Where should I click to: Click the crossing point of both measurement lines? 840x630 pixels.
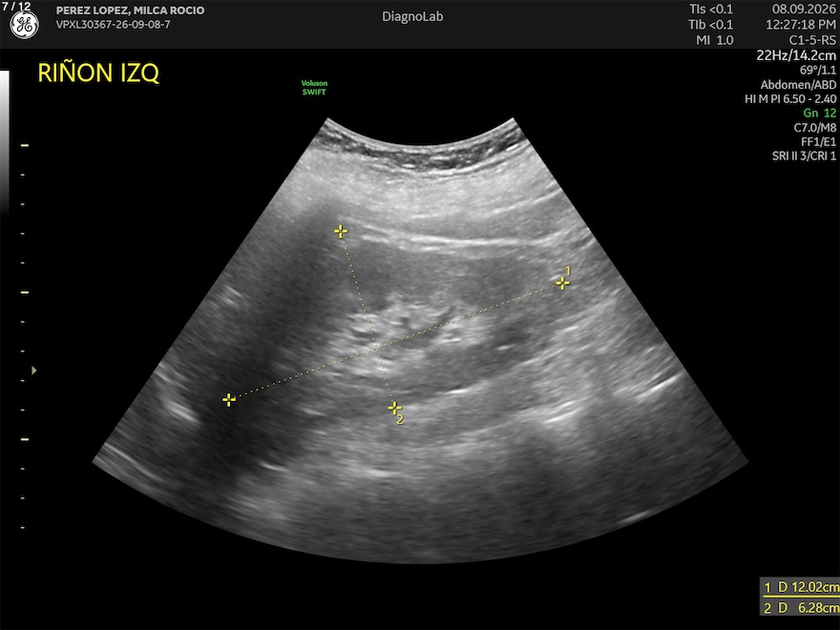tap(377, 347)
